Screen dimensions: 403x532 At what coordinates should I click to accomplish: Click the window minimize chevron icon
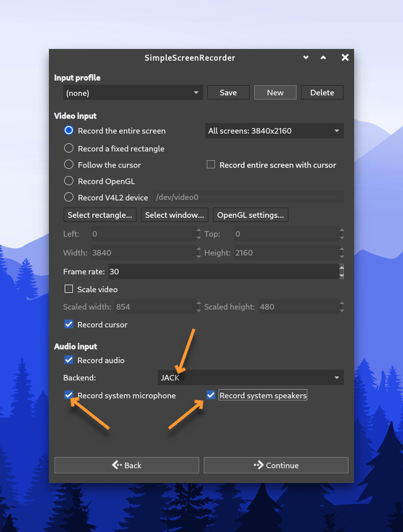pos(306,58)
